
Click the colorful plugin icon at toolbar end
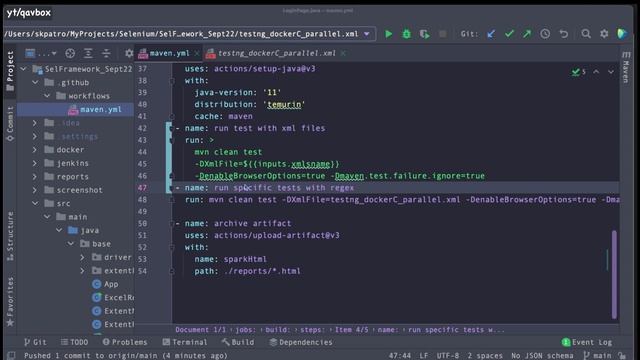(622, 34)
